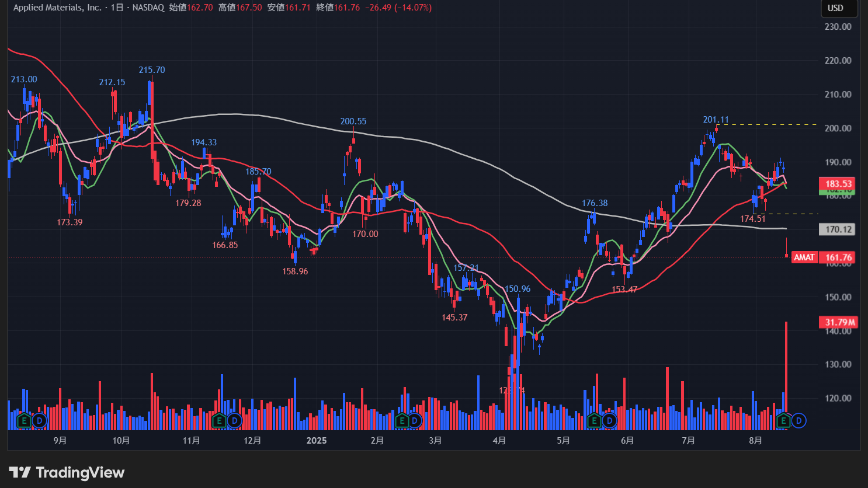Click the 10月 time axis label
The image size is (868, 488).
pyautogui.click(x=121, y=441)
